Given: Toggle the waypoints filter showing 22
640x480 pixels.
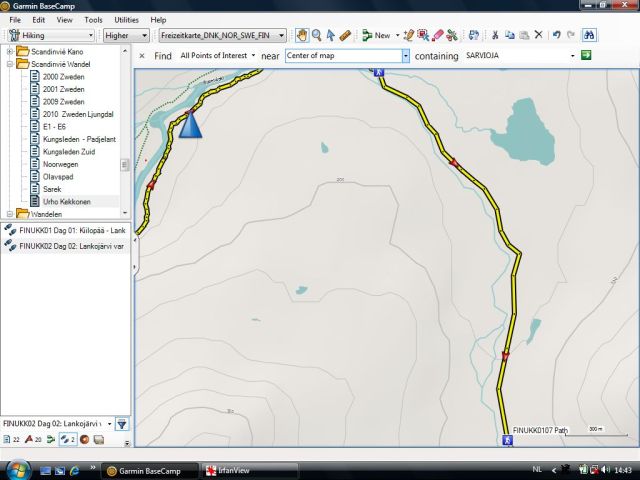Looking at the screenshot, I should tap(11, 439).
